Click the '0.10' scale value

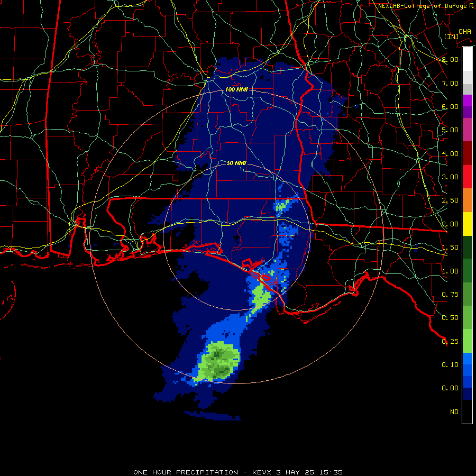coord(450,365)
